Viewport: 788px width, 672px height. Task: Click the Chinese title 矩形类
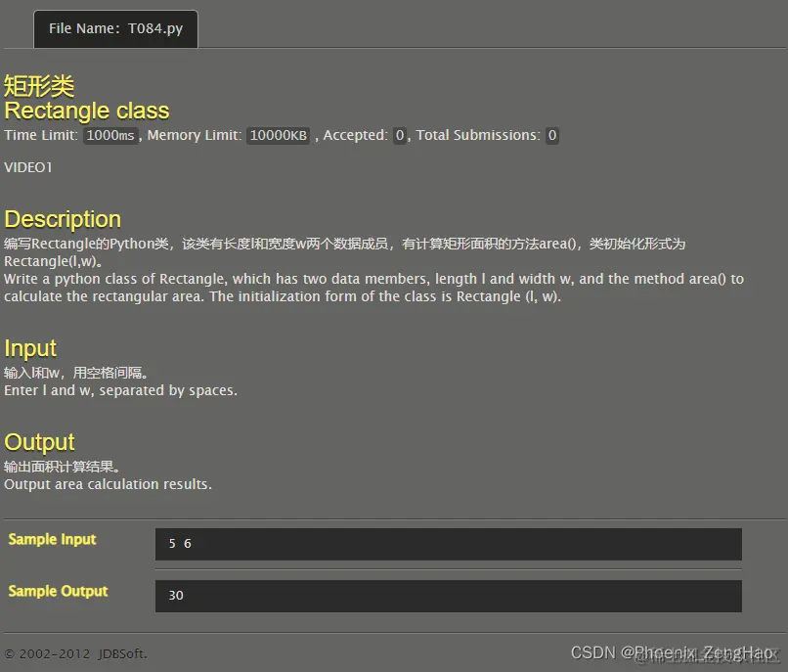tap(39, 86)
